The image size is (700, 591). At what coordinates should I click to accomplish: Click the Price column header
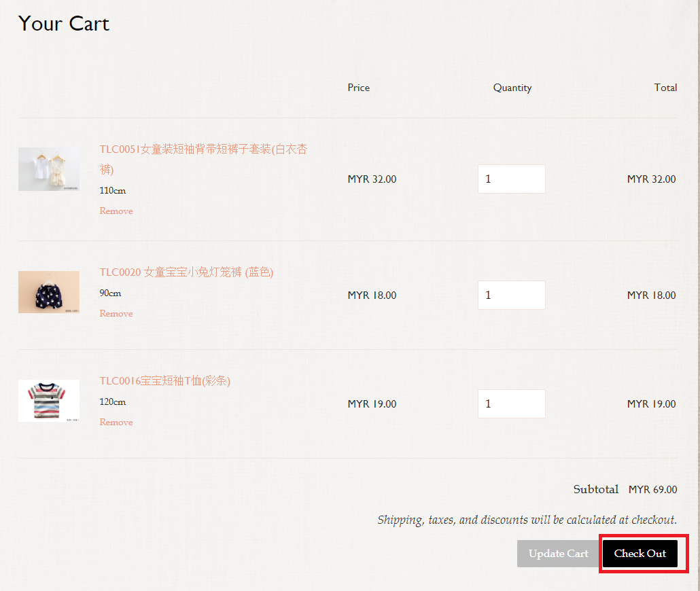(358, 88)
